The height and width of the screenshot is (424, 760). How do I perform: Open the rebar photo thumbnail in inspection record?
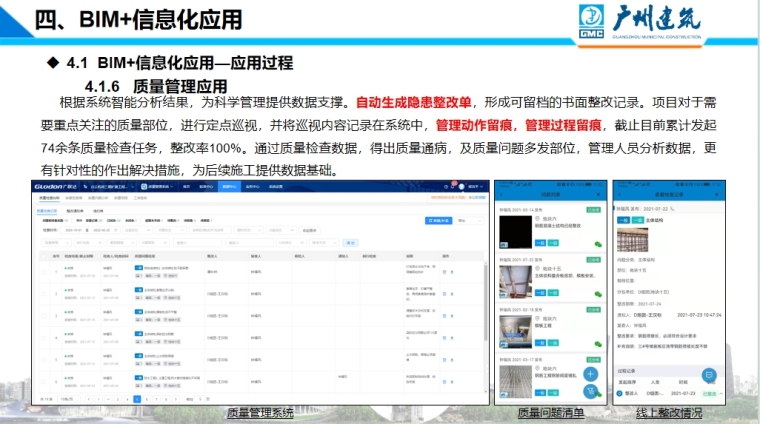point(633,242)
